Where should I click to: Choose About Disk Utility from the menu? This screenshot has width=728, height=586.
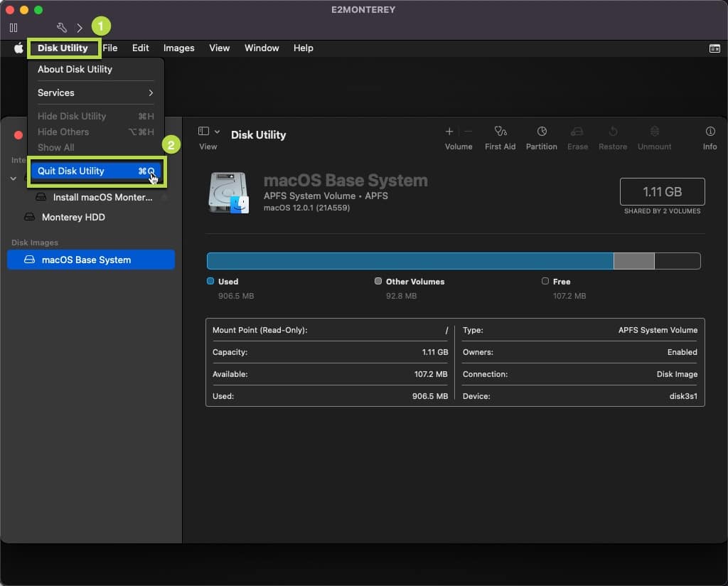point(96,69)
